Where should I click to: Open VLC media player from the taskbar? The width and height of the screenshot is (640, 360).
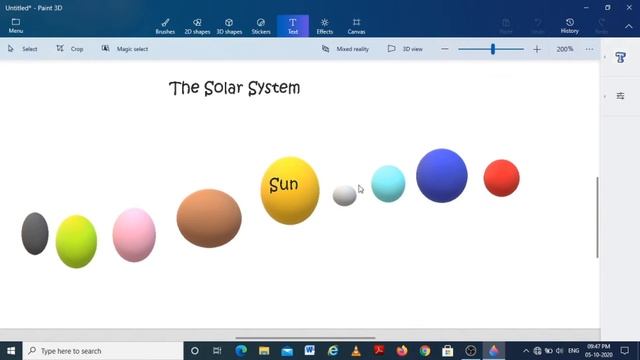tap(356, 351)
